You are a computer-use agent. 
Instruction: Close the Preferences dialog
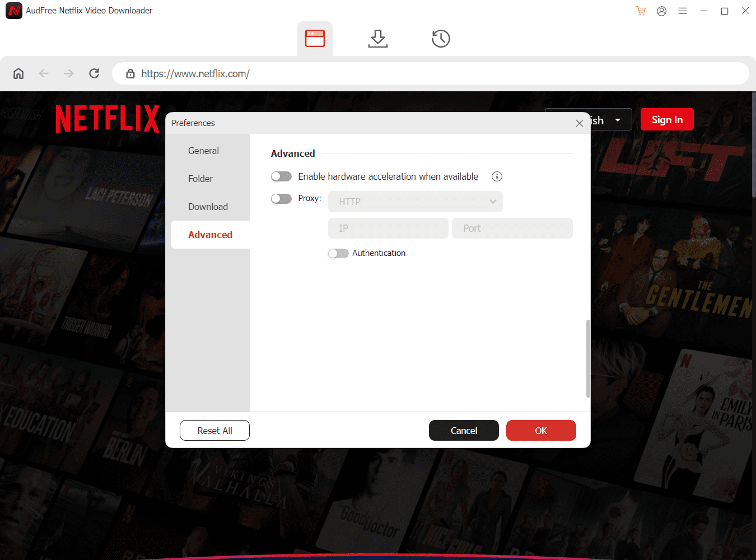(580, 123)
